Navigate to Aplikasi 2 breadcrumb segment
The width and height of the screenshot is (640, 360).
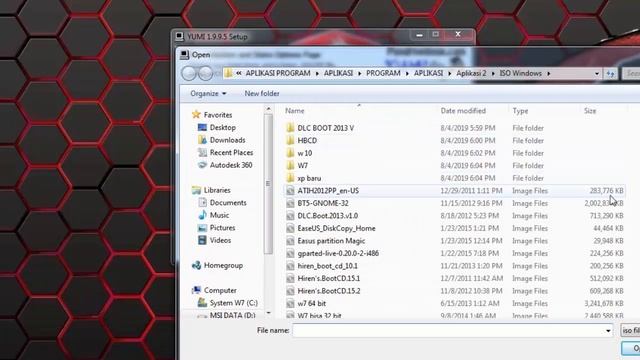(471, 73)
